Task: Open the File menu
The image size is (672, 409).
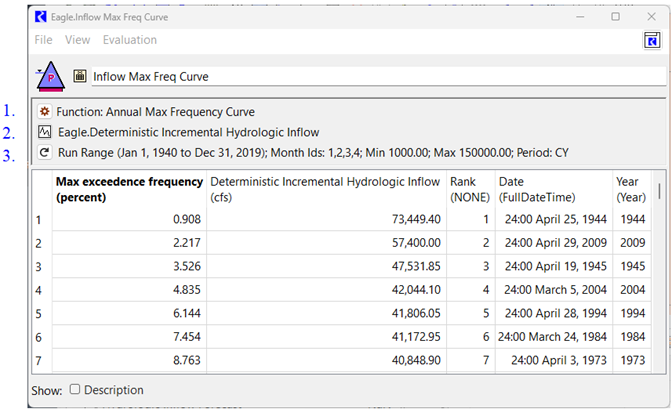Action: click(x=43, y=40)
